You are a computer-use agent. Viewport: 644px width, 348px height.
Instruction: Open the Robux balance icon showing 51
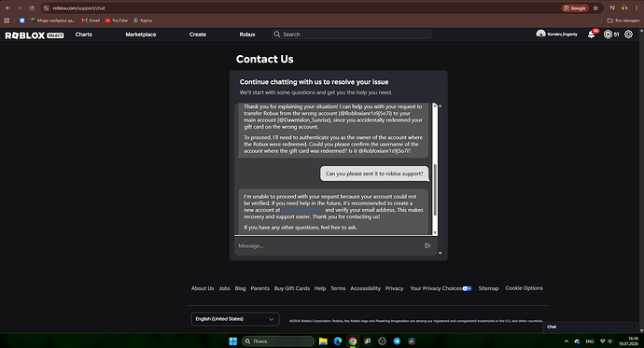tap(608, 35)
